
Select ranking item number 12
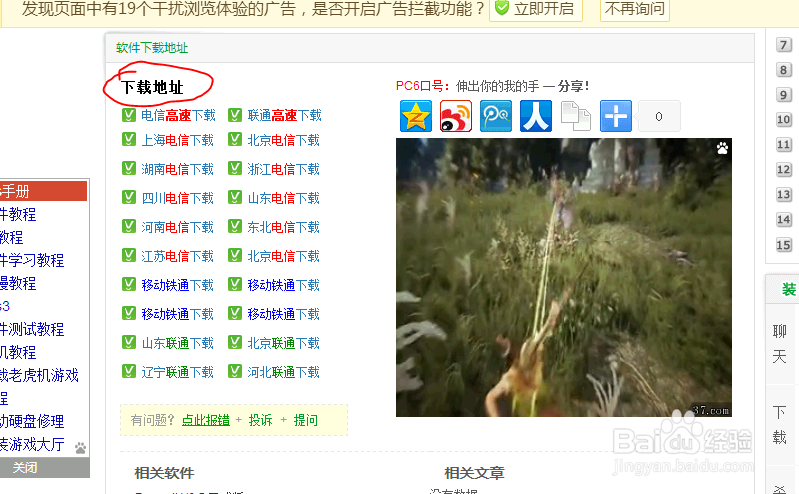(784, 170)
